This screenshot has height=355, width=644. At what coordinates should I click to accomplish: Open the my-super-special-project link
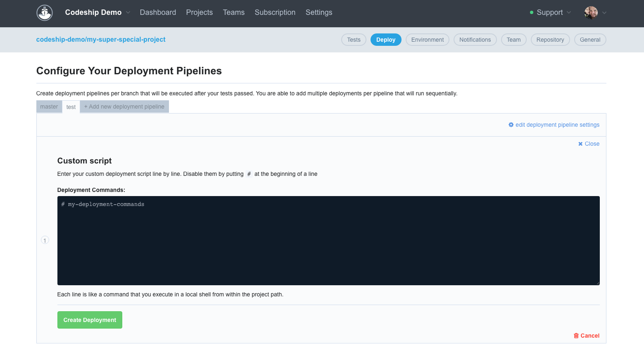(x=101, y=39)
